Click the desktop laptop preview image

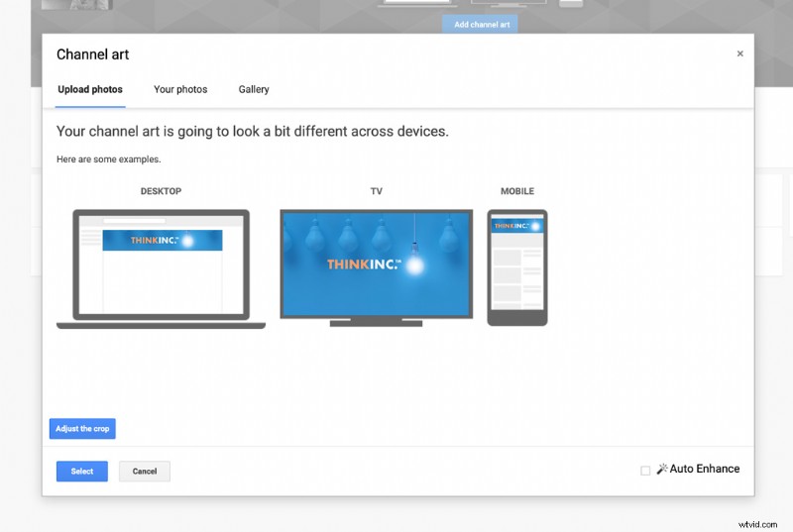[x=161, y=267]
